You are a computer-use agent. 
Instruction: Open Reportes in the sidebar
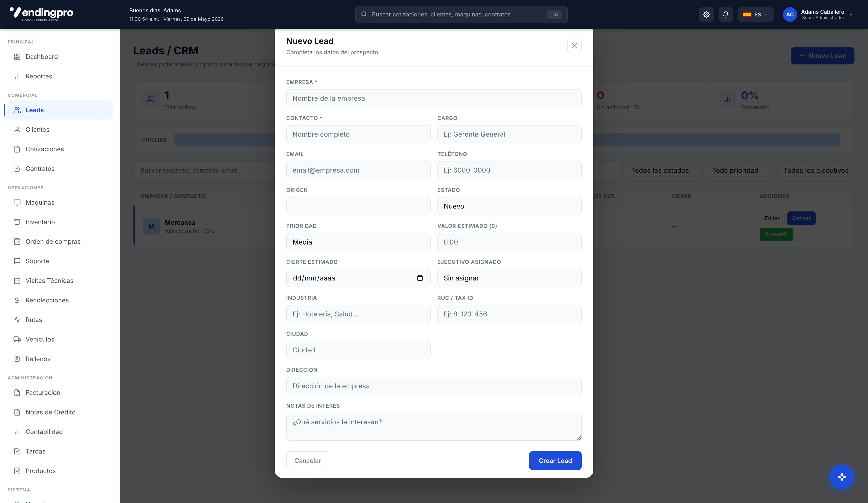click(60, 76)
